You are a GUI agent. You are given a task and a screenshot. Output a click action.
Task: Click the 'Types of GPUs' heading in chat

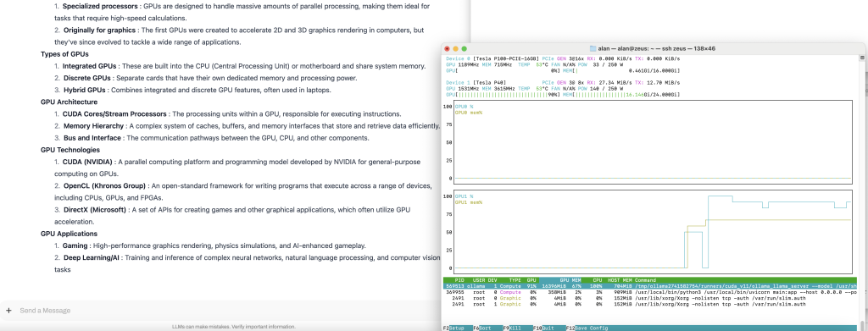pyautogui.click(x=64, y=54)
